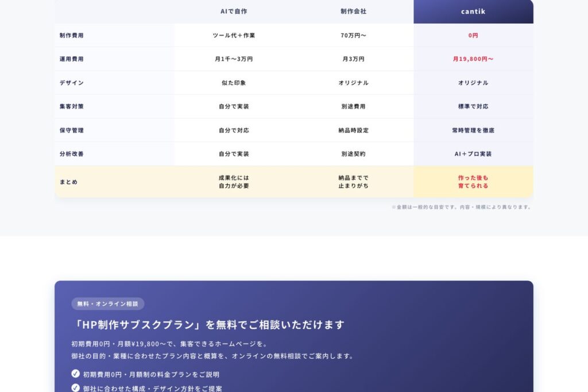Click 自分で実装 in the 分析改善 row
The height and width of the screenshot is (392, 588).
234,154
